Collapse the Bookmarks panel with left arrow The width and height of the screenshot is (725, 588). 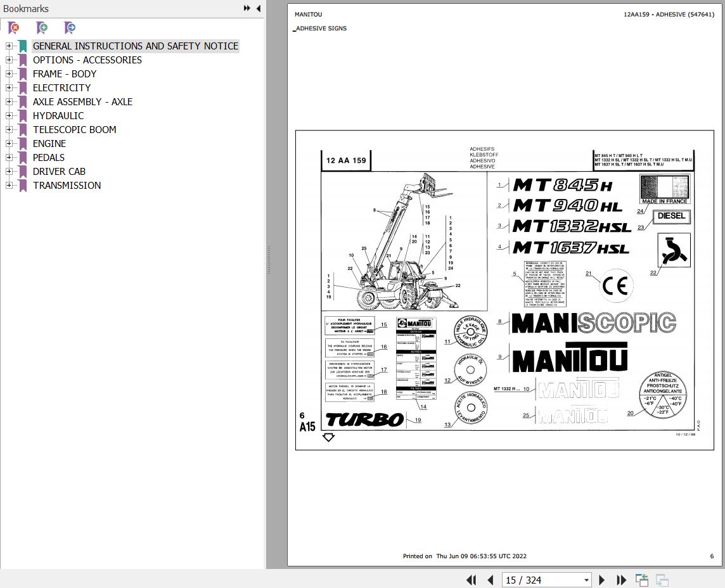point(259,8)
